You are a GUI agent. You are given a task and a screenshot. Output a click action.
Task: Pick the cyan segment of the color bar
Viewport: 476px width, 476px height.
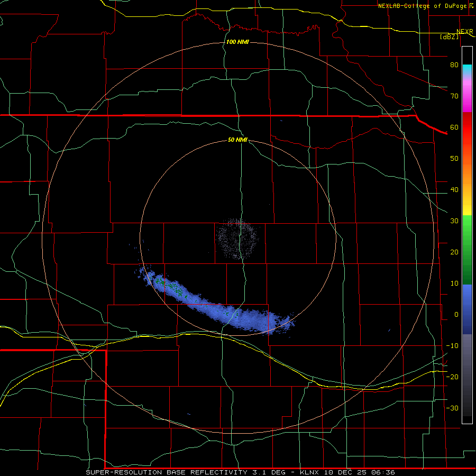pyautogui.click(x=467, y=70)
